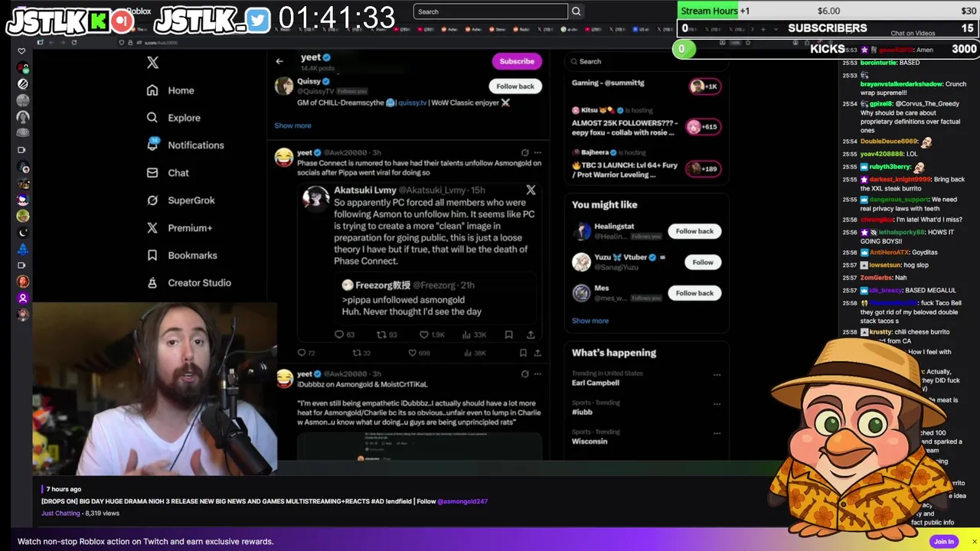Screen dimensions: 980x551
Task: Repost yeet's tweet showing 32 reposts
Action: pos(361,353)
